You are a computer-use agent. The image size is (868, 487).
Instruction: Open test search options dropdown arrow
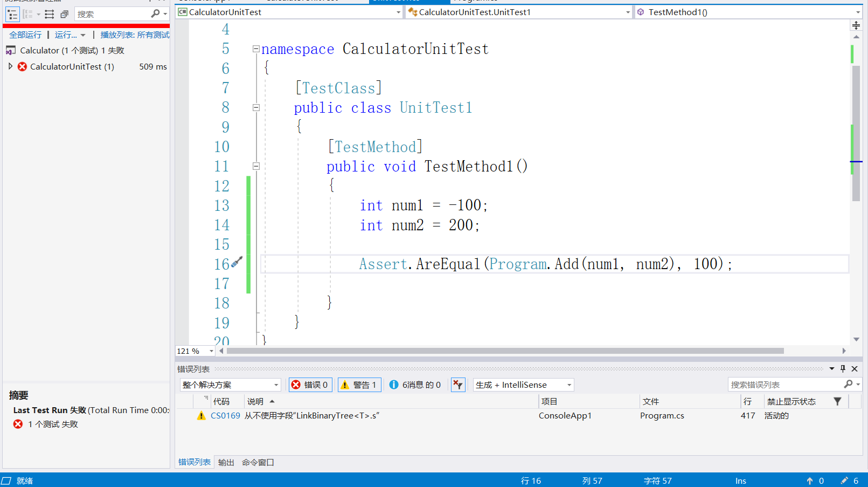click(165, 14)
